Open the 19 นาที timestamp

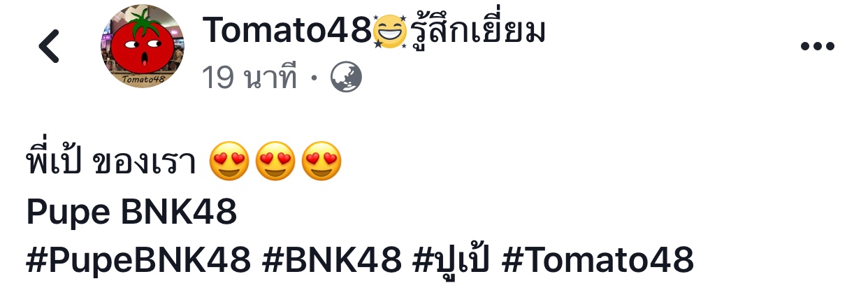(249, 77)
